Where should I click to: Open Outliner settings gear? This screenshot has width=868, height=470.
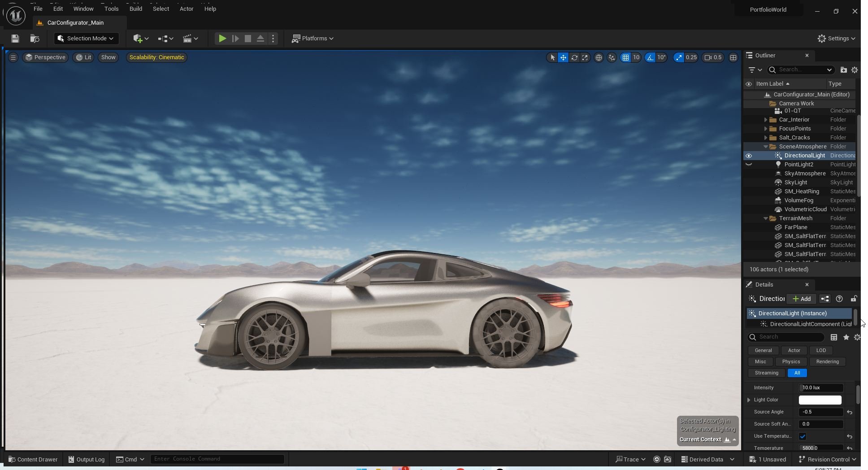855,70
